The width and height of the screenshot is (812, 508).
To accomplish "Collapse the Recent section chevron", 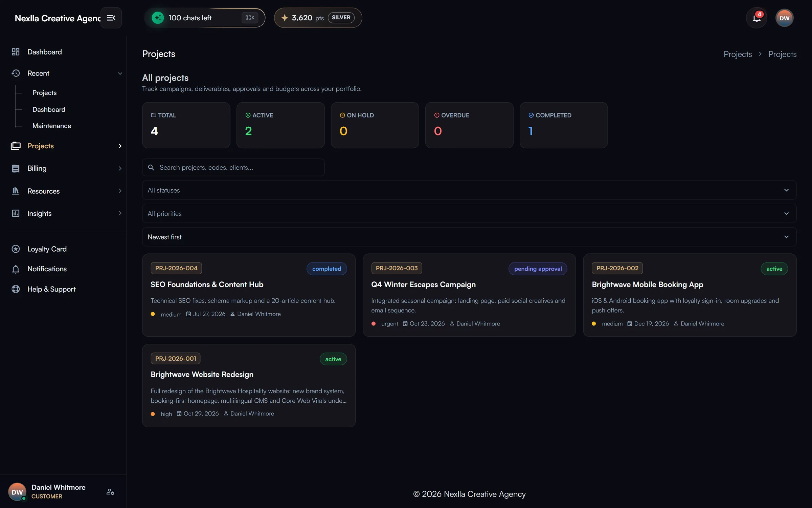I will point(120,73).
